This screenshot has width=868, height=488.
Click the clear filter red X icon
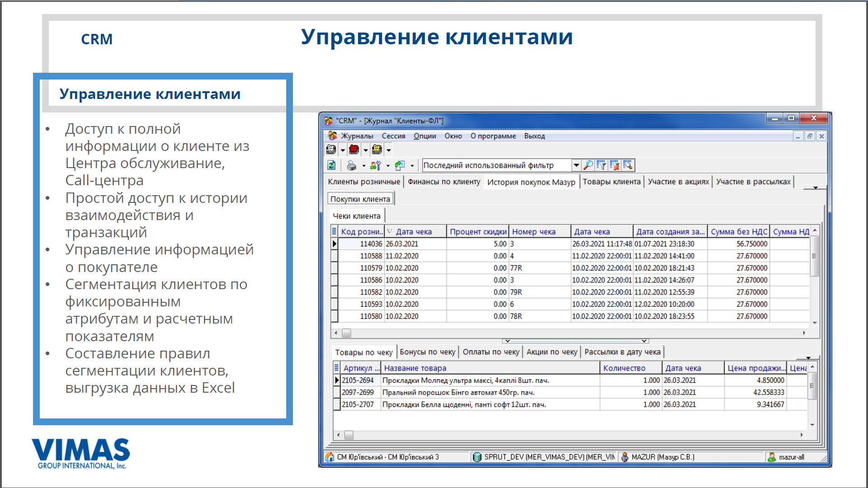[x=614, y=165]
